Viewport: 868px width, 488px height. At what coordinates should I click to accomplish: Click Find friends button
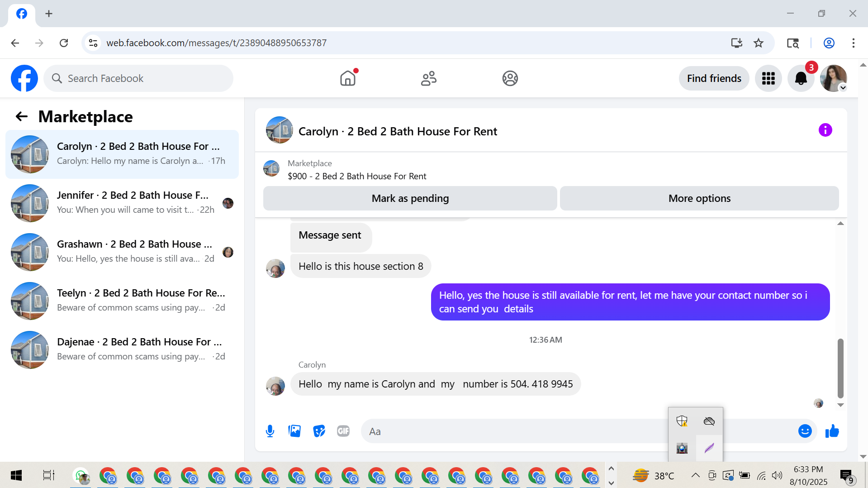[714, 78]
